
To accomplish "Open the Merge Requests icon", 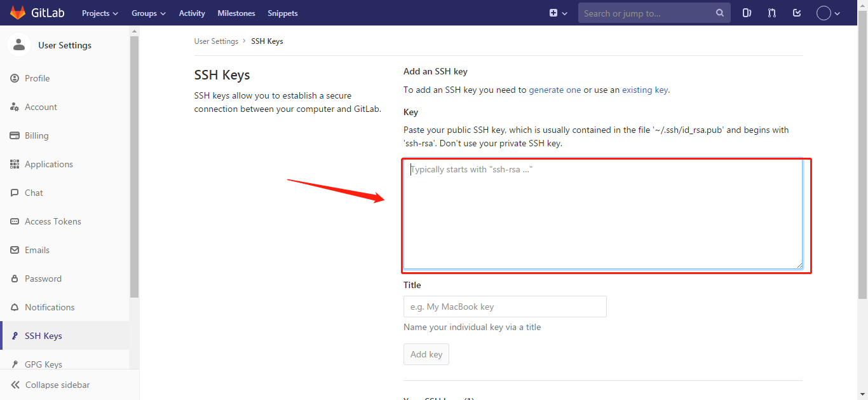I will pos(771,13).
